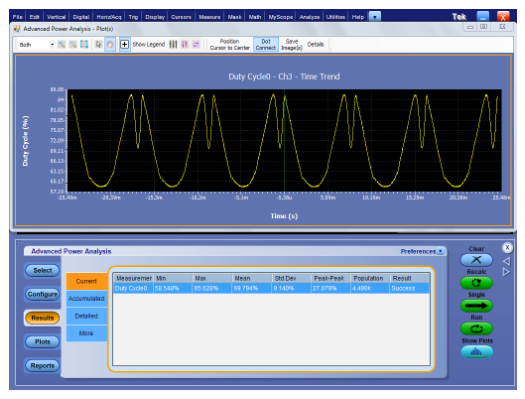Image resolution: width=525 pixels, height=399 pixels.
Task: Open the Display menu
Action: [x=155, y=17]
